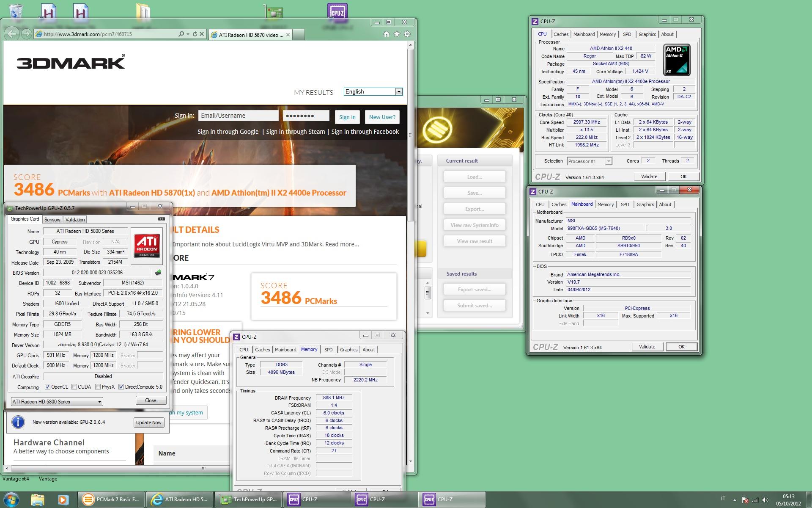The image size is (812, 508).
Task: Click the stop loading X icon
Action: [202, 34]
